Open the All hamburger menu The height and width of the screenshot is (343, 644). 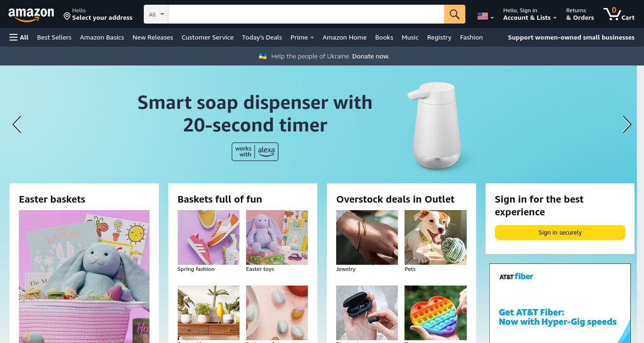[x=19, y=37]
